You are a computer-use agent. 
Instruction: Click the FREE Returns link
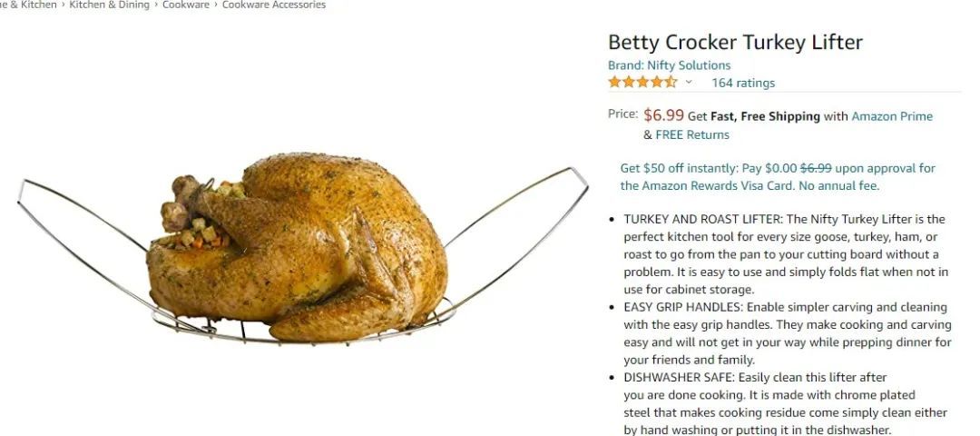pos(691,134)
